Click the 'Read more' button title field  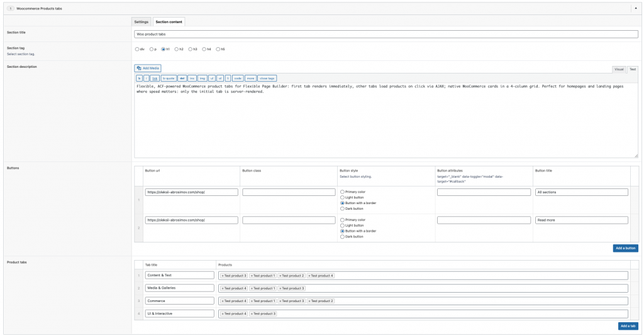pos(582,220)
